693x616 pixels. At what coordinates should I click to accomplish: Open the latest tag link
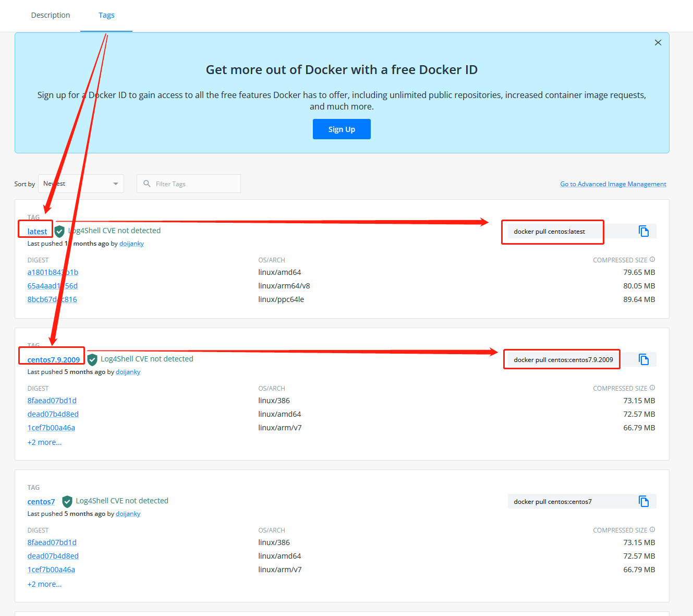point(37,232)
